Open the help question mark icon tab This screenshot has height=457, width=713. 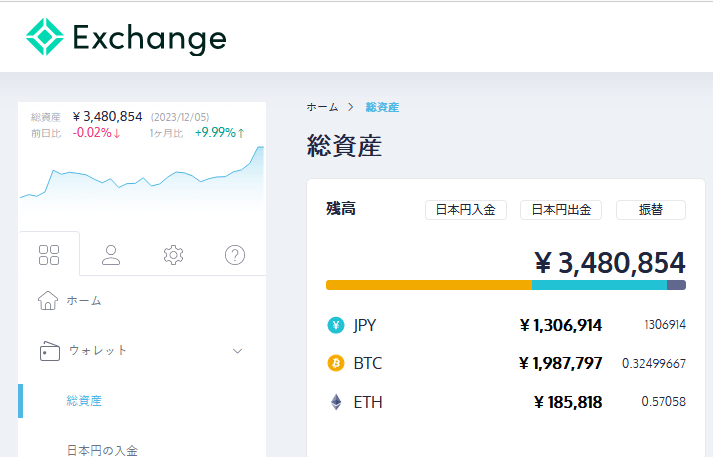click(x=235, y=255)
